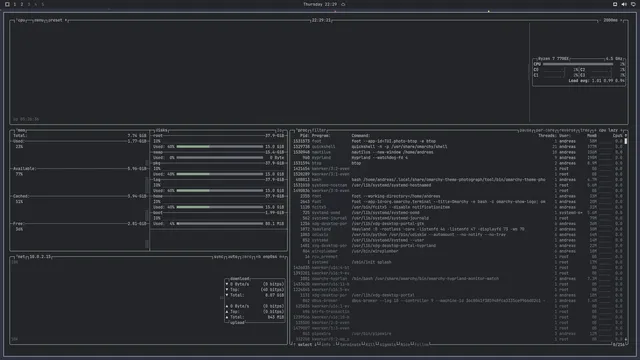Click the tray icon left of speaker
Image resolution: width=640 pixels, height=360 pixels.
pos(615,4)
